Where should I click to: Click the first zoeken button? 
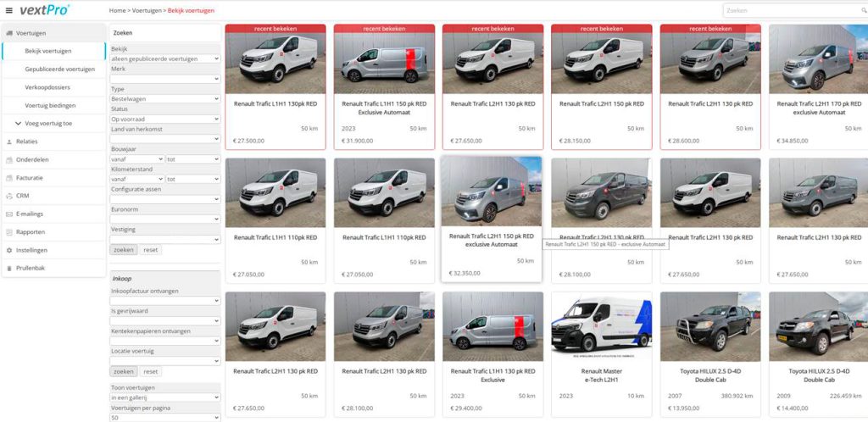pyautogui.click(x=124, y=249)
